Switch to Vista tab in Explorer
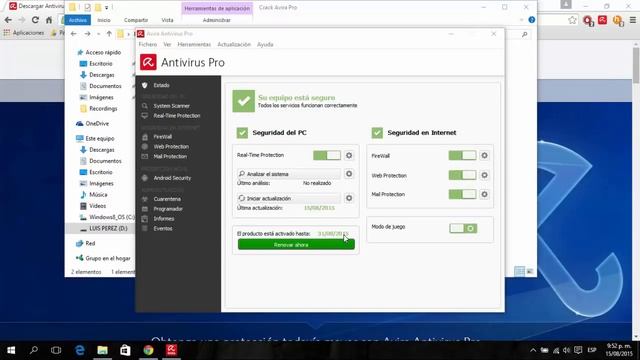This screenshot has height=360, width=640. (x=167, y=20)
